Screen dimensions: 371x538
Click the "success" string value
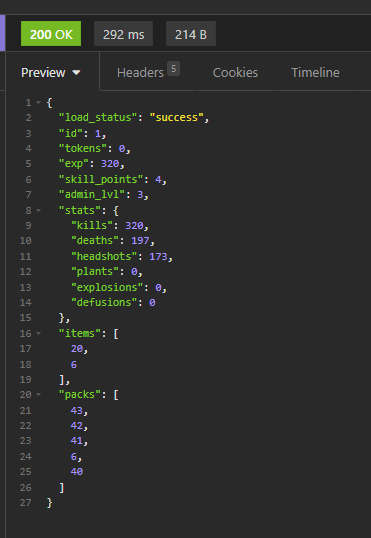click(177, 118)
